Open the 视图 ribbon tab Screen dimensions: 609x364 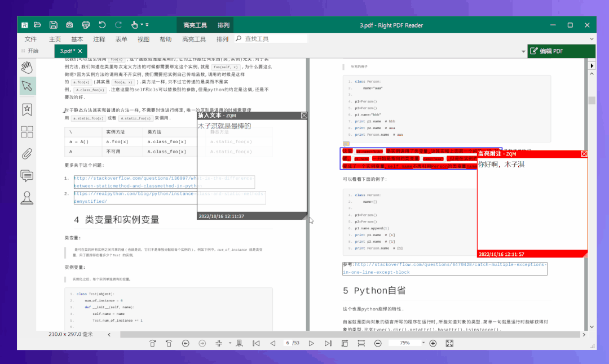pos(143,39)
